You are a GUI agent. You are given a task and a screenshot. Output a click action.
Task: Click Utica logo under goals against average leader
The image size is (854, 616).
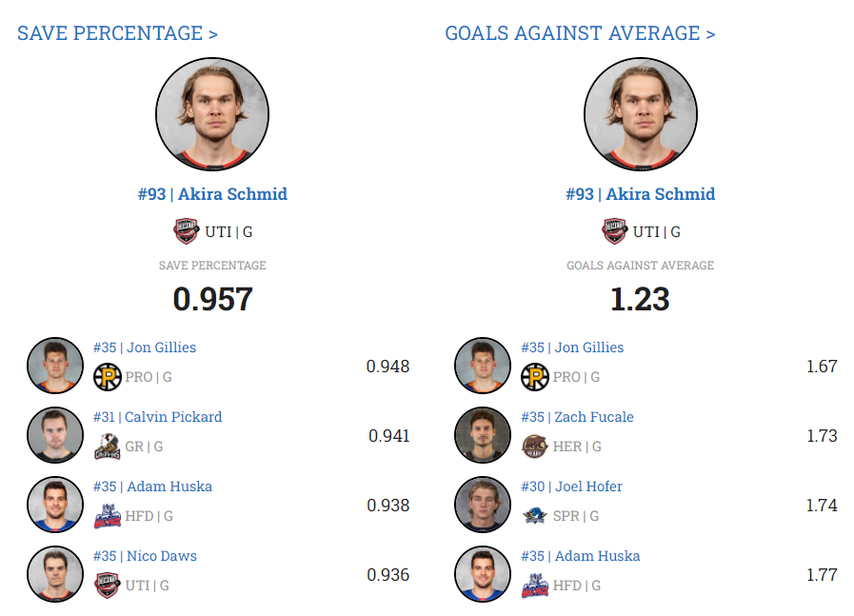point(614,231)
